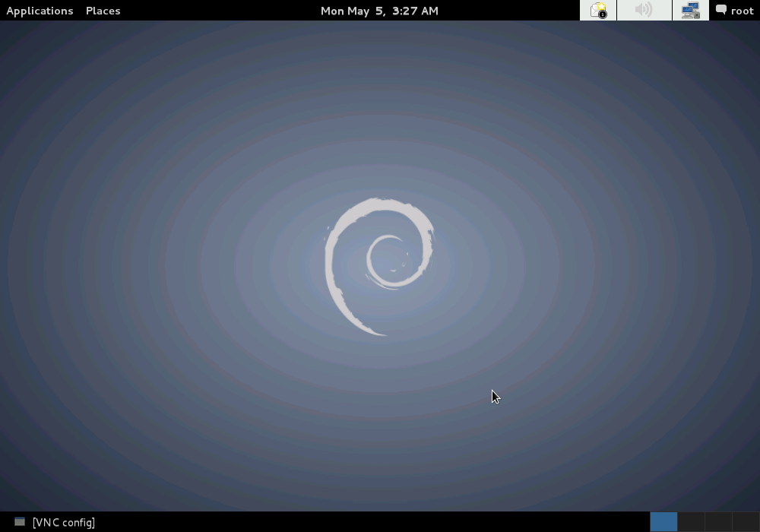Open the mail notification icon in the panel
This screenshot has height=532, width=760.
click(x=598, y=11)
